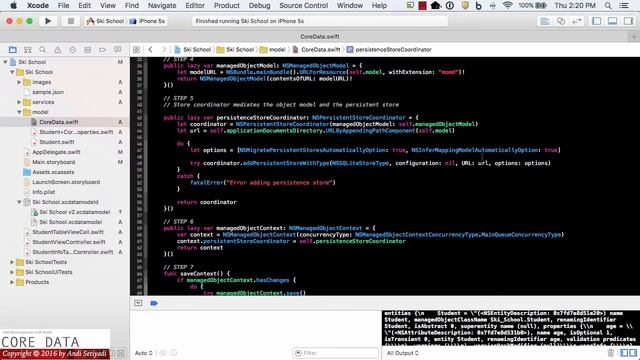
Task: Switch to Version editor
Action: pos(577,21)
